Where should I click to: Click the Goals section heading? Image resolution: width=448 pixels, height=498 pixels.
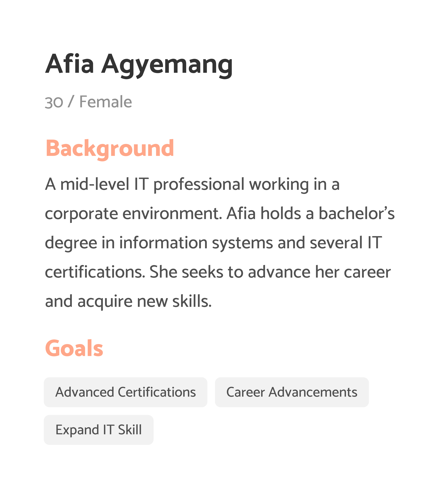tap(74, 348)
